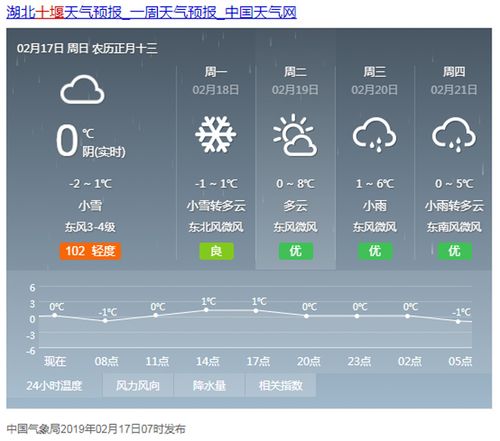Click today's 小雪 condition text
Screen dimensions: 500x441
[x=90, y=205]
